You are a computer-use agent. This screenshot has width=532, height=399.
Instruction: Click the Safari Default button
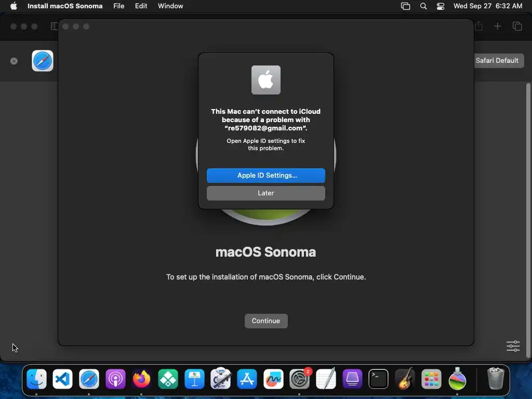497,61
